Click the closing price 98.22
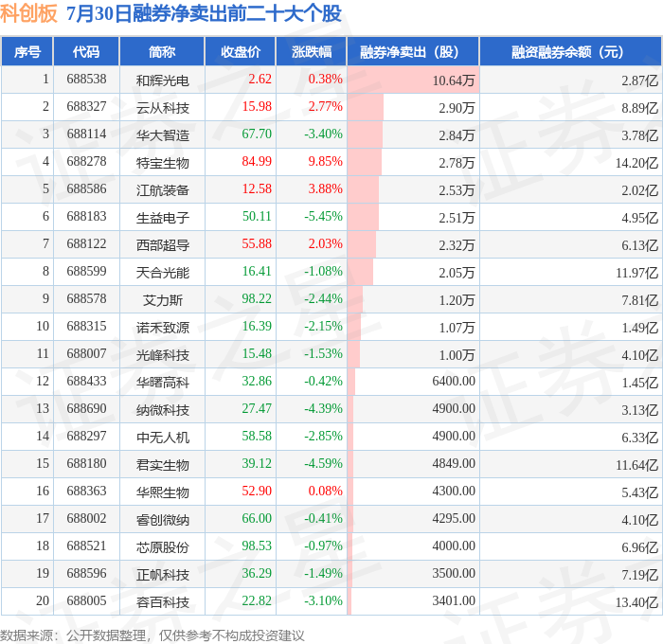Viewport: 663px width, 644px height. pyautogui.click(x=257, y=299)
